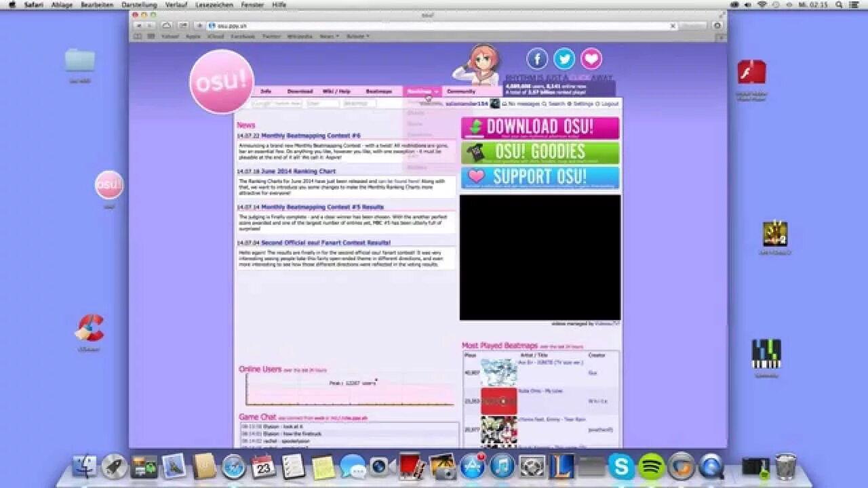Open the osu! Twitter bird icon

coord(564,59)
